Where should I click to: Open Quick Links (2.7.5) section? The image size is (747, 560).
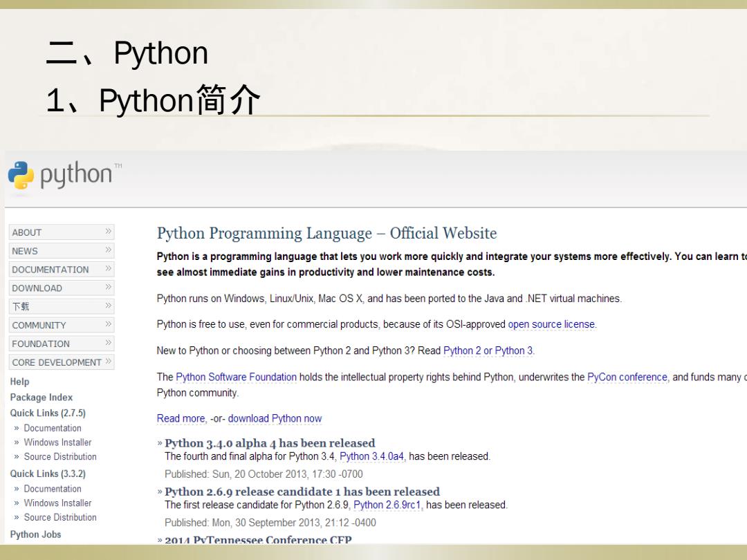(48, 413)
